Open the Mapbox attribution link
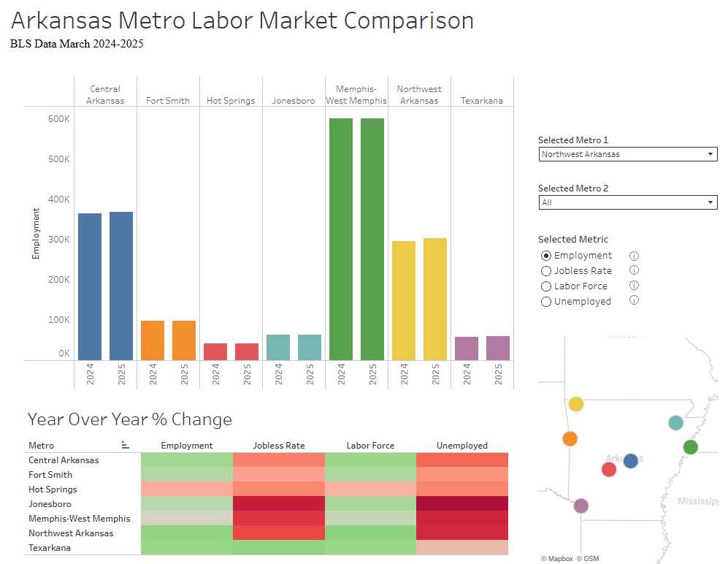Screen dimensions: 728x564 tap(557, 559)
